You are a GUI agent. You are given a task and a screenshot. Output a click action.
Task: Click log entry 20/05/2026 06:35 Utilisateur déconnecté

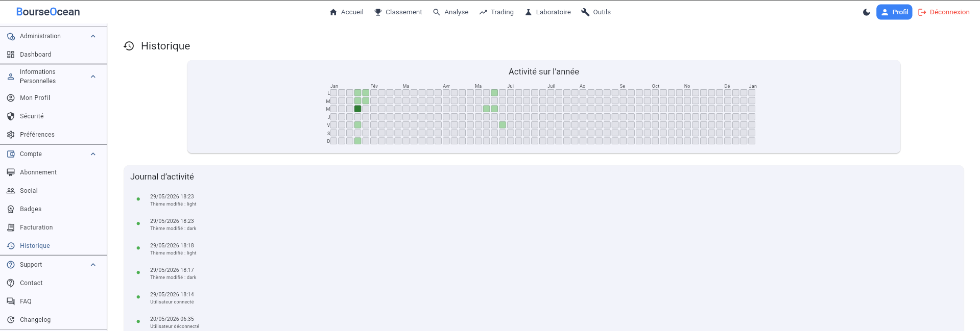pyautogui.click(x=175, y=322)
